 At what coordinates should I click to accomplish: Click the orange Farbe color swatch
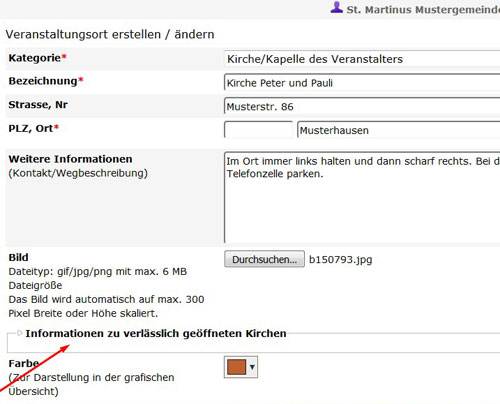pyautogui.click(x=236, y=367)
